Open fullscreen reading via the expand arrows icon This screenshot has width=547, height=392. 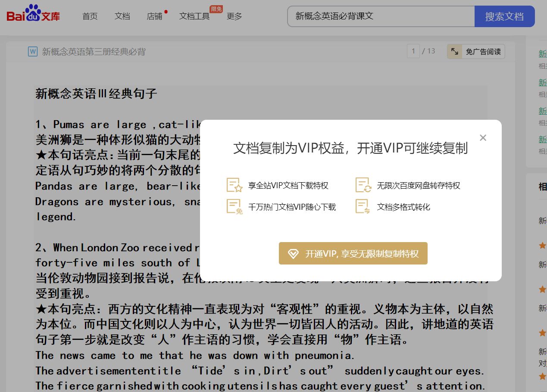click(454, 51)
